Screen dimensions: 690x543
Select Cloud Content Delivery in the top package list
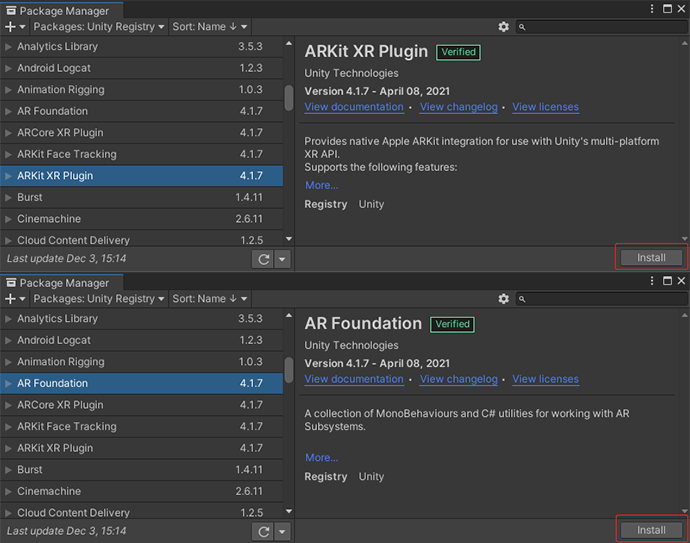point(141,238)
